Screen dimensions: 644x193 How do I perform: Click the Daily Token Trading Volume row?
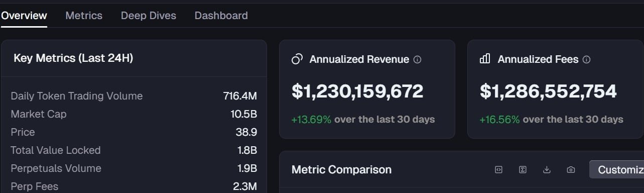pyautogui.click(x=134, y=96)
